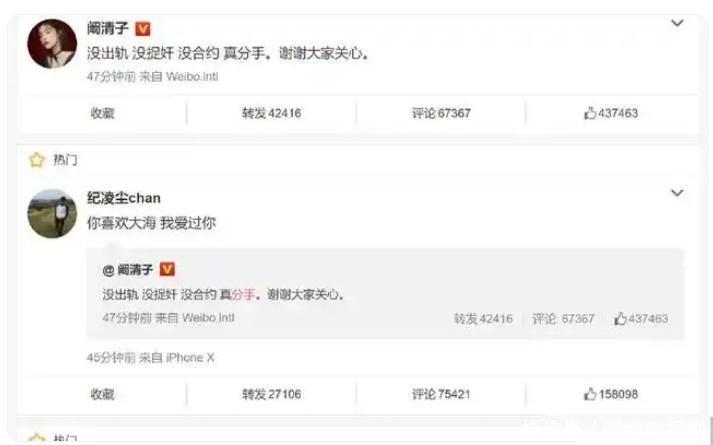Click the thumbs-up icon inside the quoted post
The height and width of the screenshot is (445, 713).
[x=620, y=319]
